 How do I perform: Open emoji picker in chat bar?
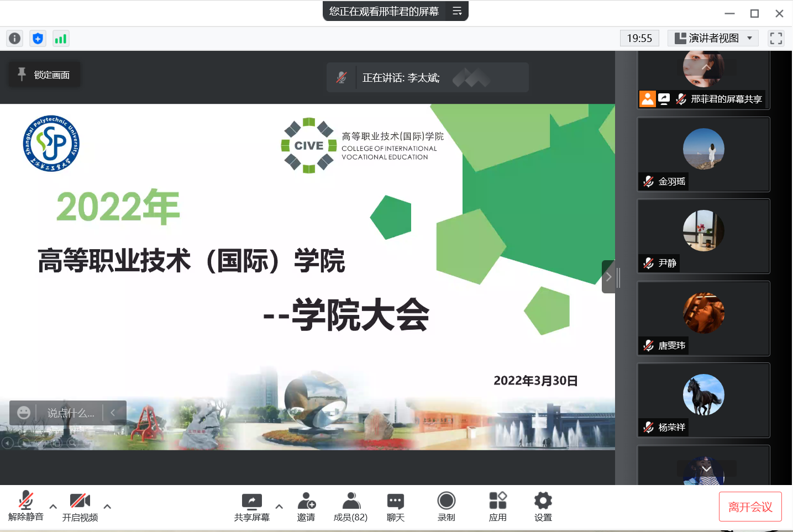click(x=23, y=413)
